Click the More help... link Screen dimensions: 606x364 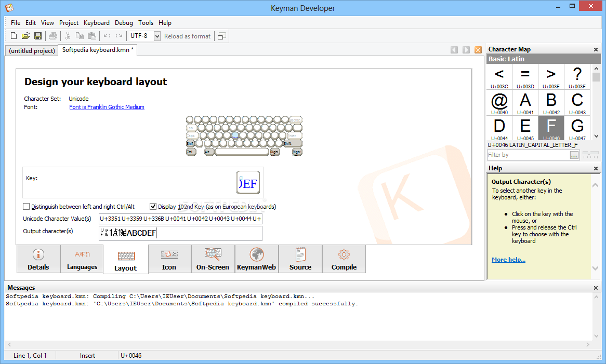coord(508,260)
